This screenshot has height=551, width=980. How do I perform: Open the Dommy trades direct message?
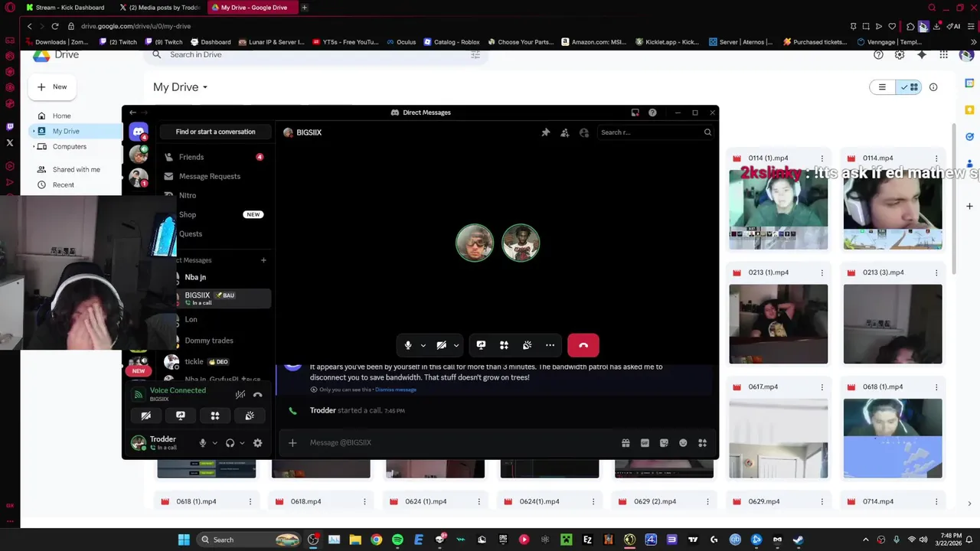pos(209,341)
